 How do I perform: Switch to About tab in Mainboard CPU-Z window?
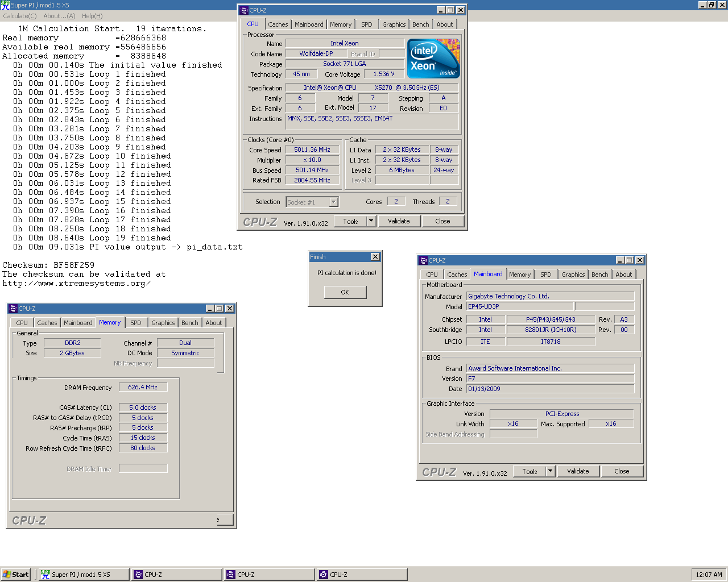(x=624, y=275)
